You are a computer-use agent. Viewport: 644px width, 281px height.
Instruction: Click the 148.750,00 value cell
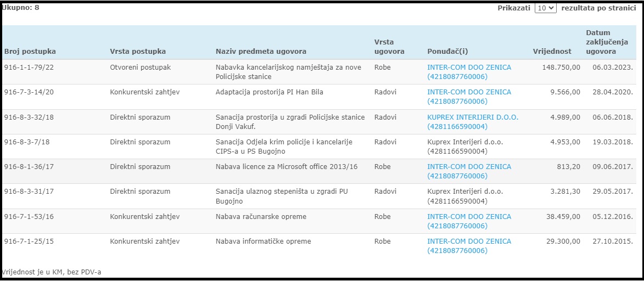click(x=559, y=68)
